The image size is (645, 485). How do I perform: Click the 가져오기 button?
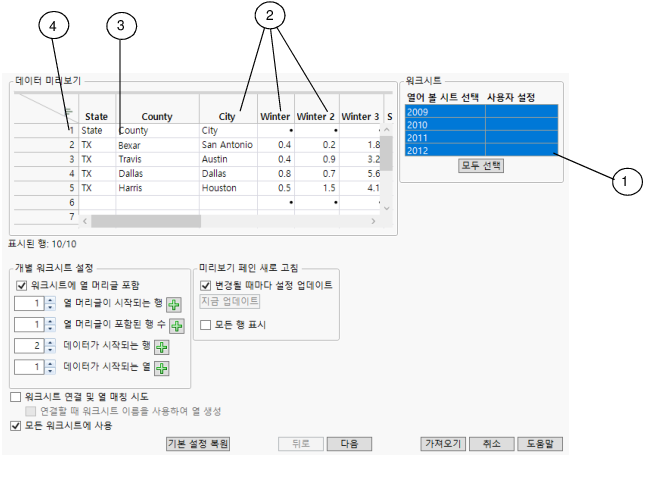click(443, 444)
